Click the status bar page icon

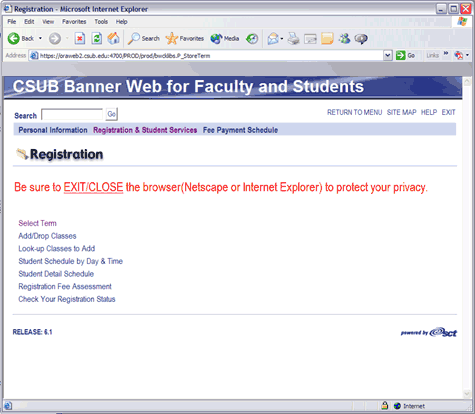(x=8, y=406)
